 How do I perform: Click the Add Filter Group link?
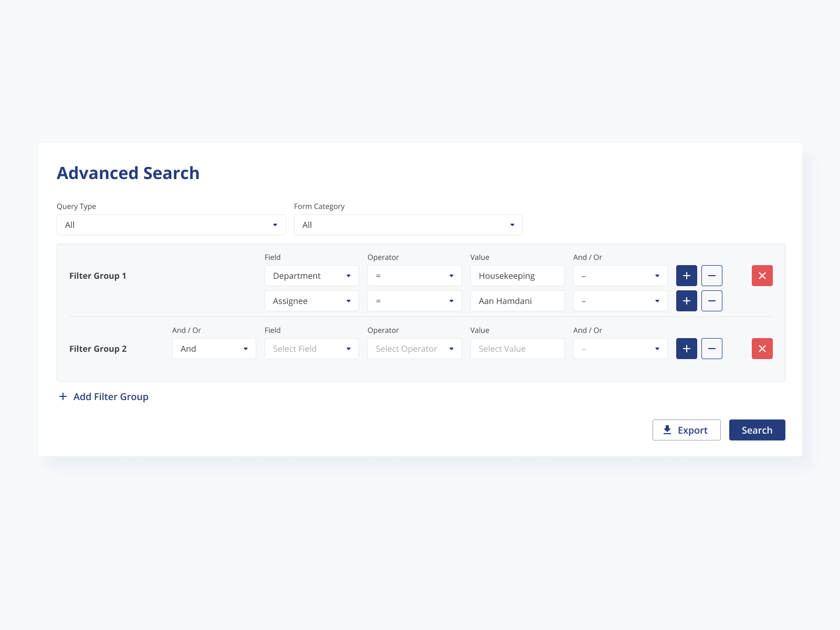coord(110,396)
